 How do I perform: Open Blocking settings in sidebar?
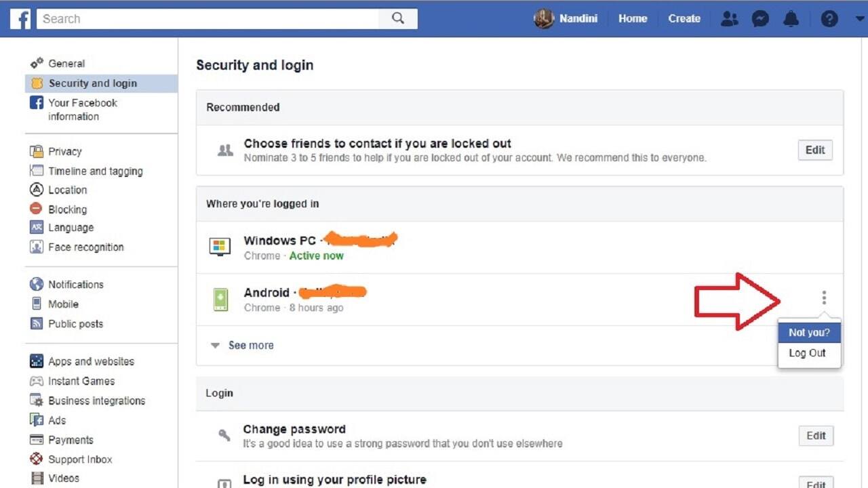pyautogui.click(x=67, y=209)
